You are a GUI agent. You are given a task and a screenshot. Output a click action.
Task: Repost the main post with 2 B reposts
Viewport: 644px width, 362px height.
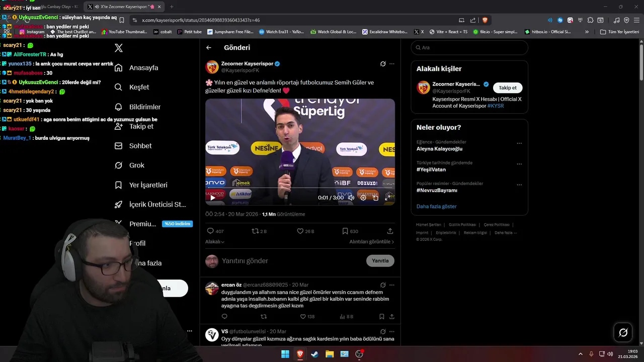[x=259, y=231]
